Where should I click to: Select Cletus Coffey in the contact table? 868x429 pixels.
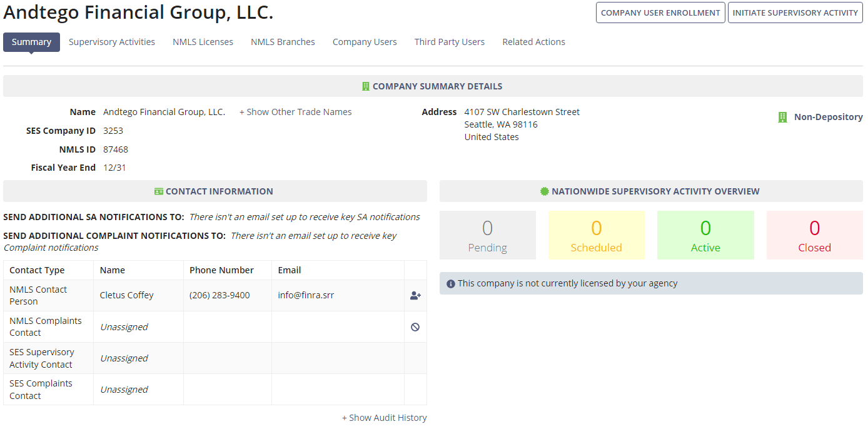coord(126,295)
